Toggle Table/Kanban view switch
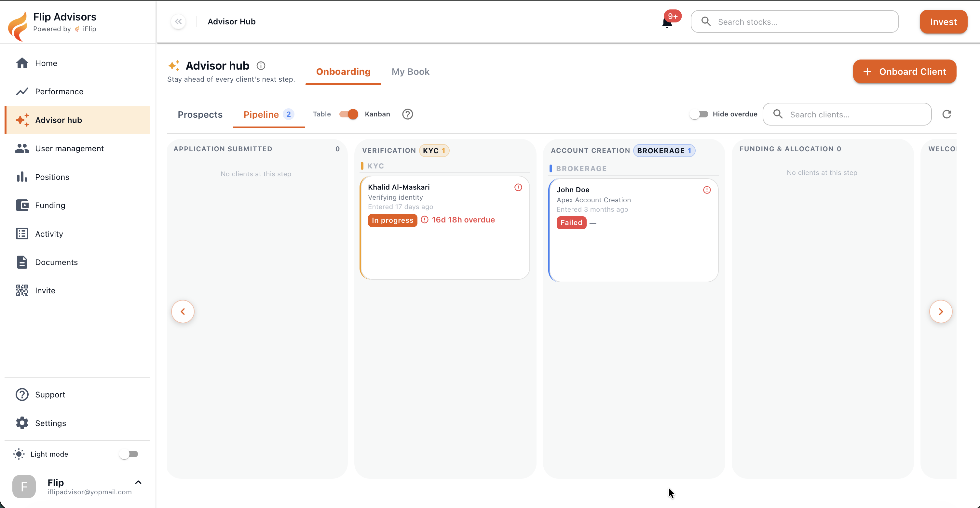Image resolution: width=980 pixels, height=508 pixels. pyautogui.click(x=348, y=114)
